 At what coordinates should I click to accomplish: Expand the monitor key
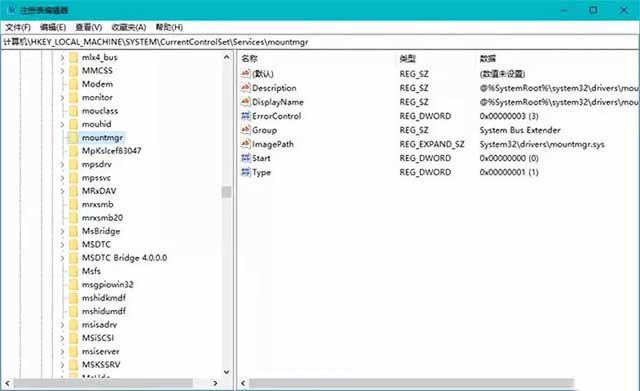tap(62, 98)
